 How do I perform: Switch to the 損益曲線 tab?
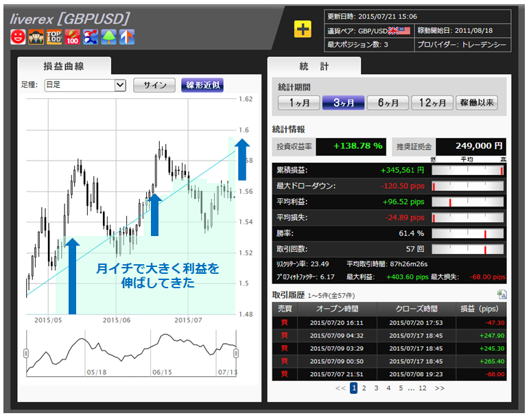tap(64, 66)
